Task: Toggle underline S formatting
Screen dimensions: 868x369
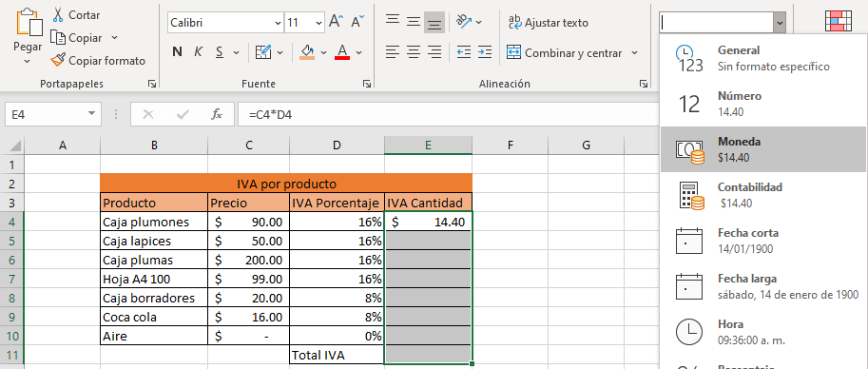Action: [x=220, y=52]
